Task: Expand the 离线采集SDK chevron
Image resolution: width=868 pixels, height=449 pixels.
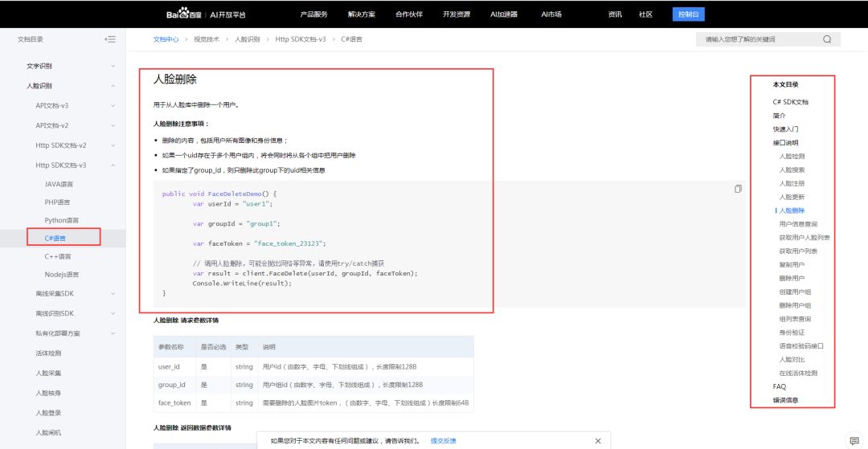Action: [x=113, y=293]
